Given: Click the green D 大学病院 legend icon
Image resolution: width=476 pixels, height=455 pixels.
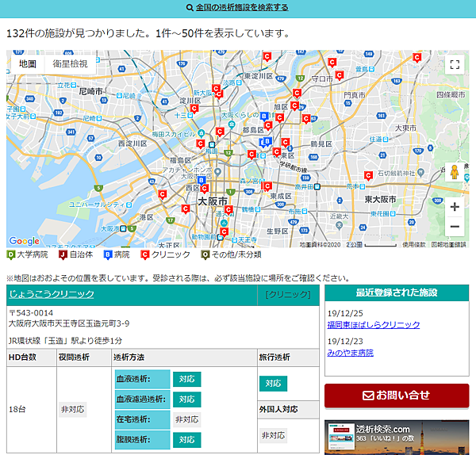Looking at the screenshot, I should click(x=10, y=254).
